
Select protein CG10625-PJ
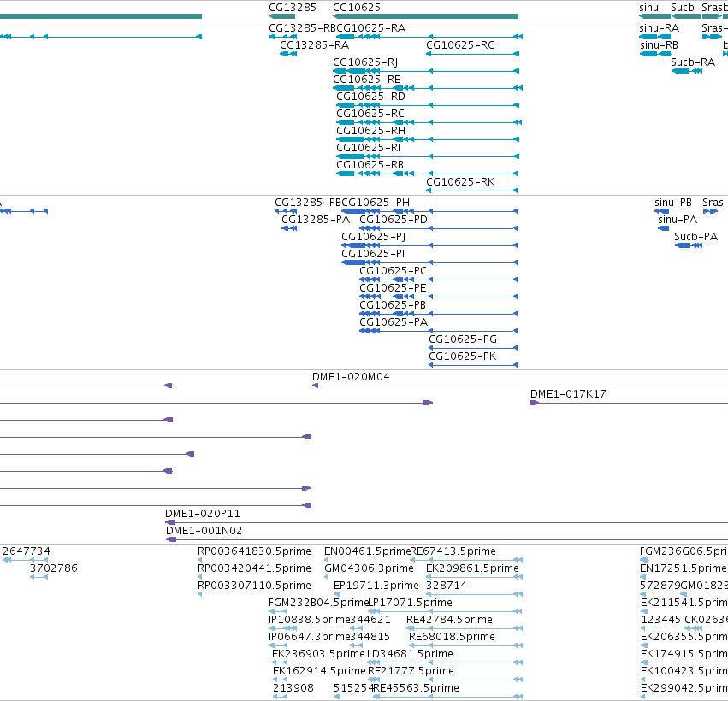pos(373,237)
